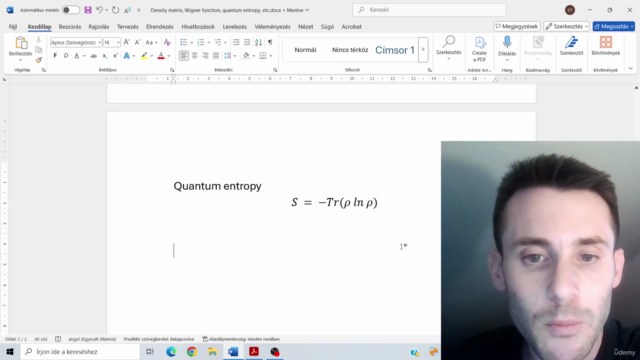Click the Increase Font Size icon

[127, 42]
